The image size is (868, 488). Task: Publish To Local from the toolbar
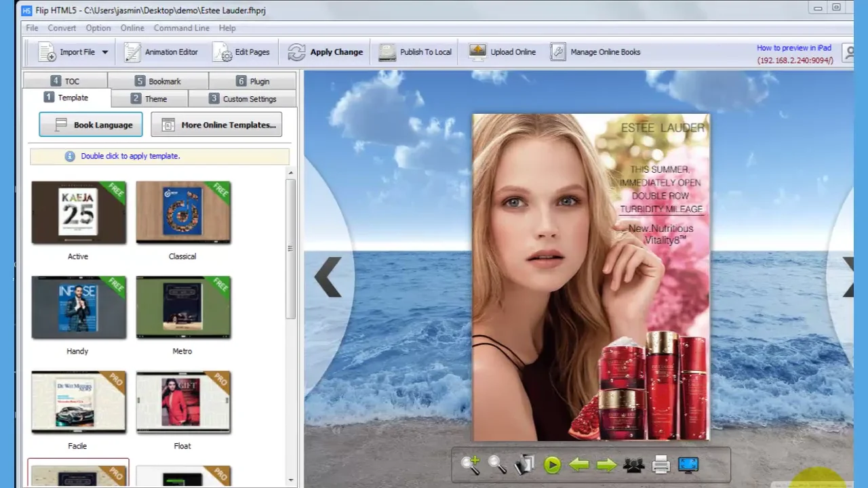(x=415, y=52)
